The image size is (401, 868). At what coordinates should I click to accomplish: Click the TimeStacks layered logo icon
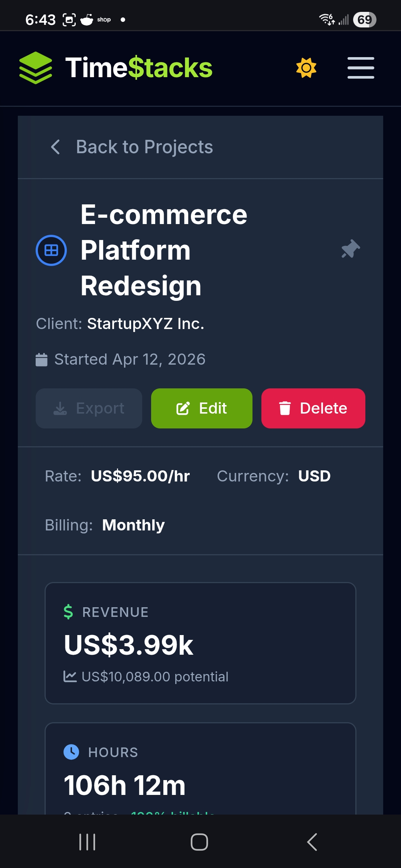(x=36, y=68)
